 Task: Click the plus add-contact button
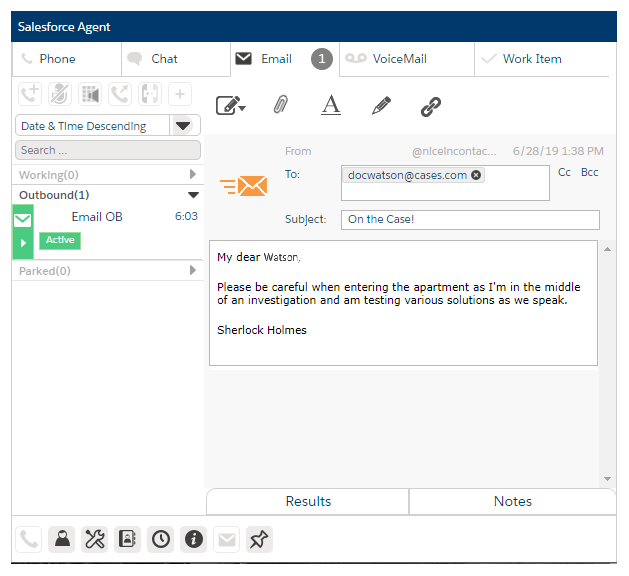point(180,94)
